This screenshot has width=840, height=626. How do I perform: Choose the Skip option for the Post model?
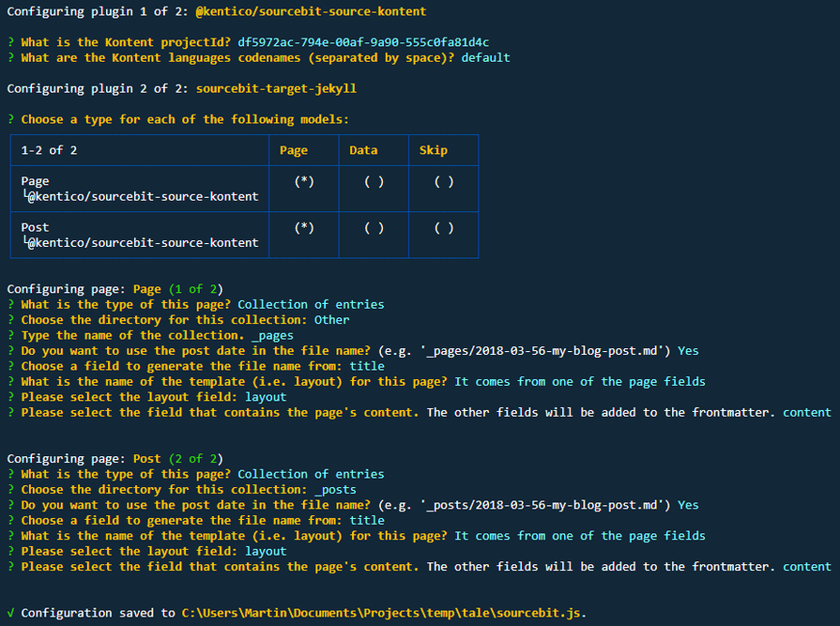[444, 227]
